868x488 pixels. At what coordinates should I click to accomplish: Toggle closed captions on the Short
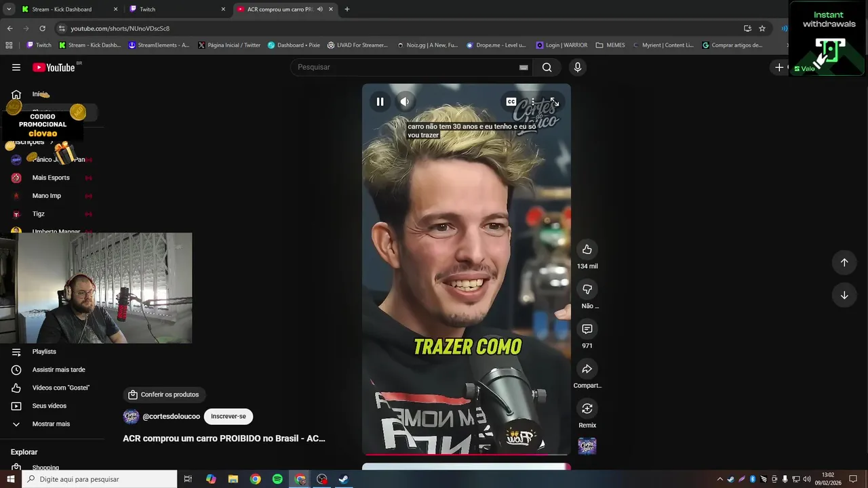coord(511,102)
